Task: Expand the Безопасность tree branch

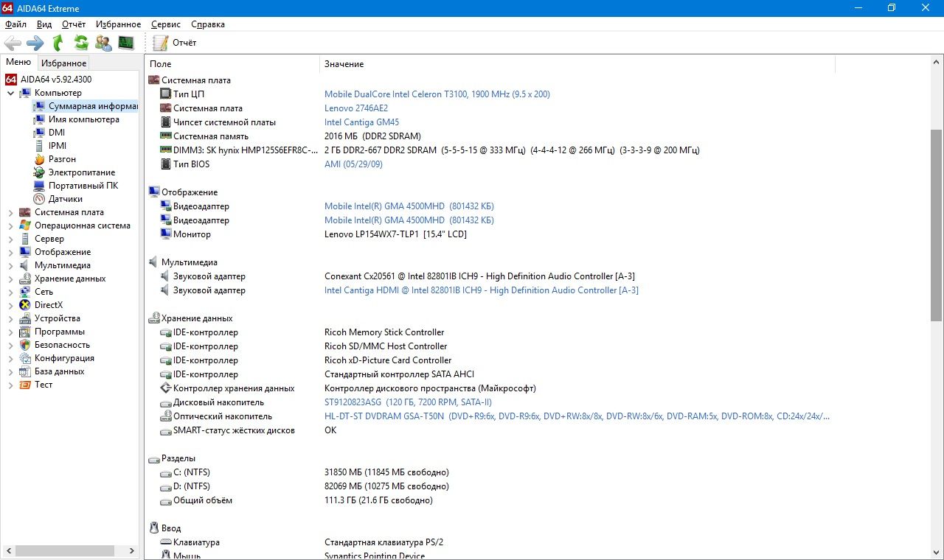Action: tap(10, 345)
